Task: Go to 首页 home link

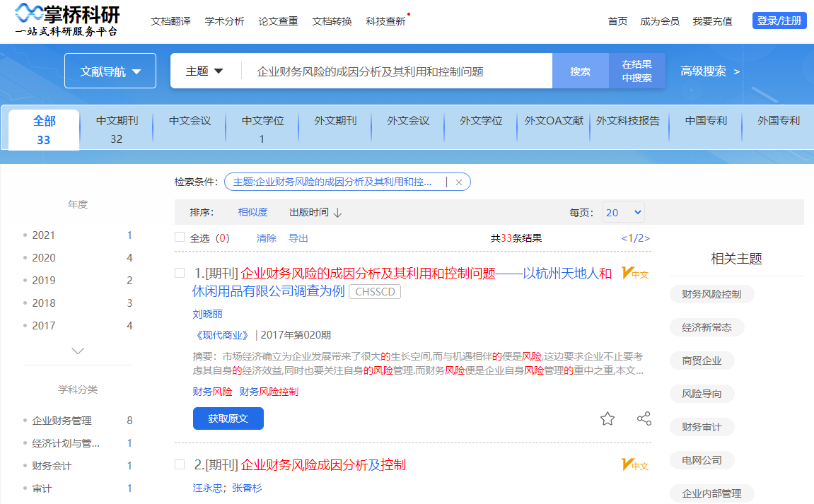Action: point(618,21)
